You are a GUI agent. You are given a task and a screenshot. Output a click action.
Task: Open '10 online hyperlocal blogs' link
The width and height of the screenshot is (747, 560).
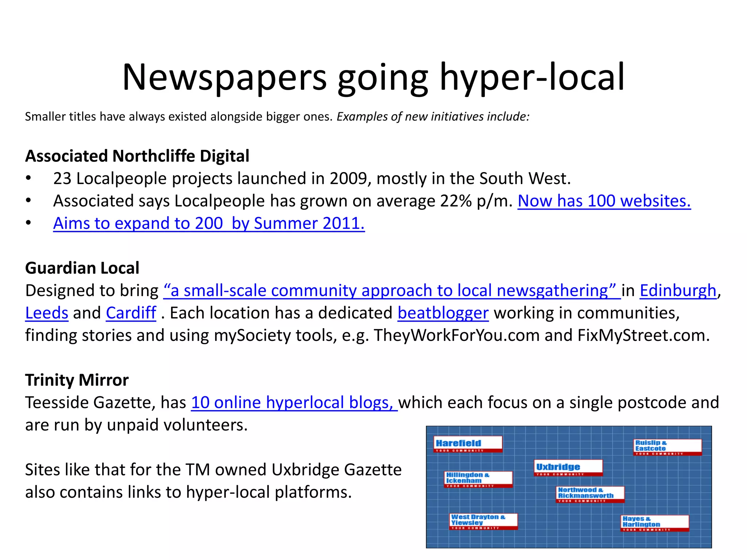point(294,402)
